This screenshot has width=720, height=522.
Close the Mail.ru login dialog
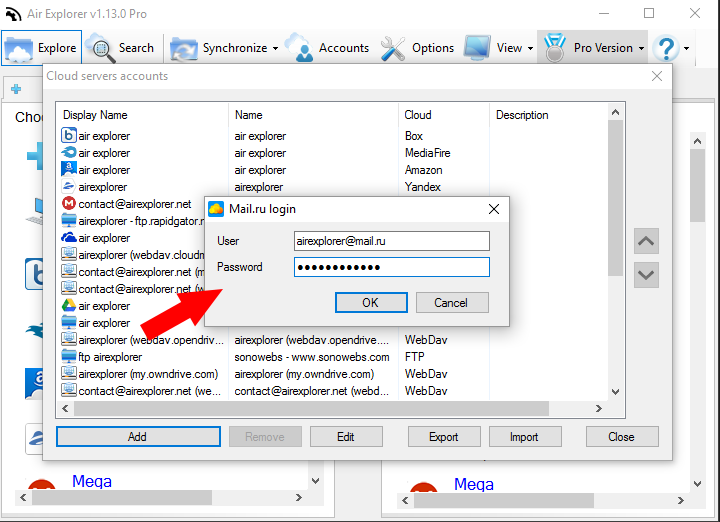click(x=494, y=209)
